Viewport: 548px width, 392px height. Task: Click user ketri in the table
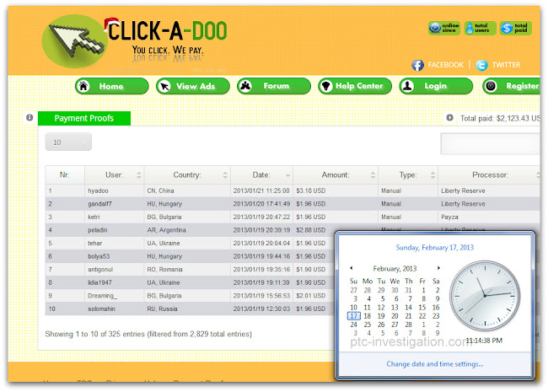pos(94,217)
